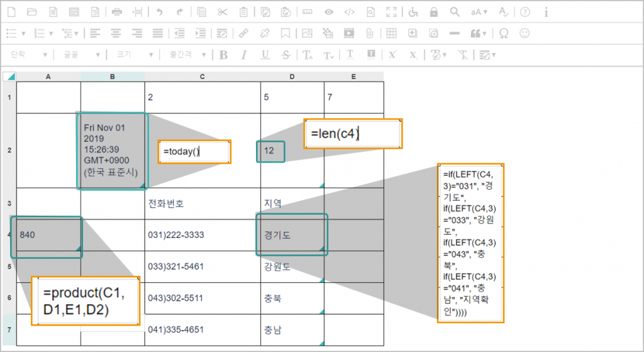644x352 pixels.
Task: Open the 단락 paragraph style dropdown
Action: [28, 55]
